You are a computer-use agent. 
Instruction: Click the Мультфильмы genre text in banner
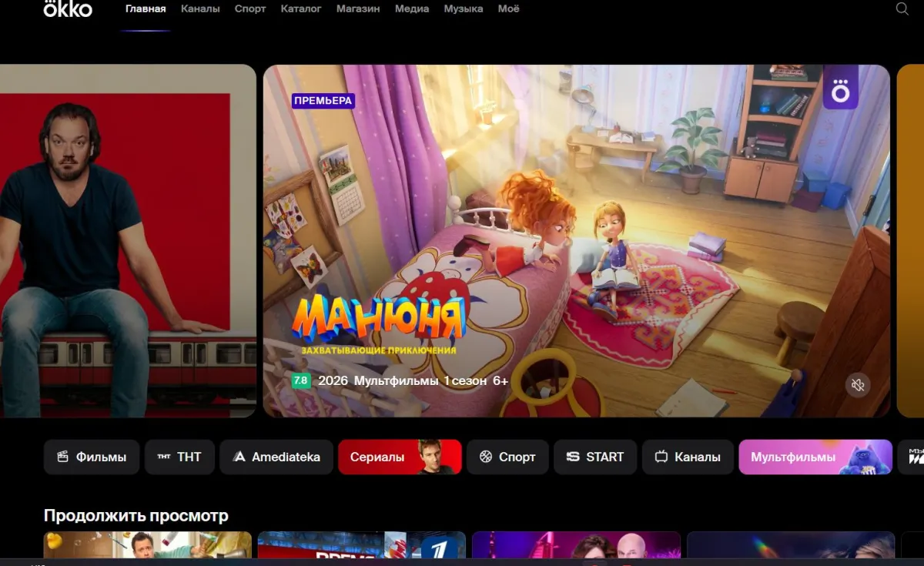tap(397, 380)
